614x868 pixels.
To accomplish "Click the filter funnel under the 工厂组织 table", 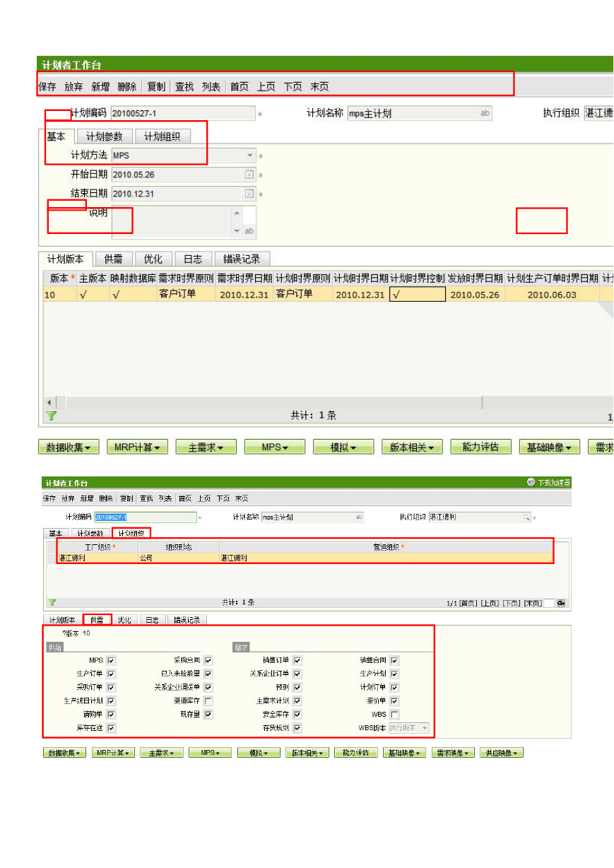I will point(52,602).
